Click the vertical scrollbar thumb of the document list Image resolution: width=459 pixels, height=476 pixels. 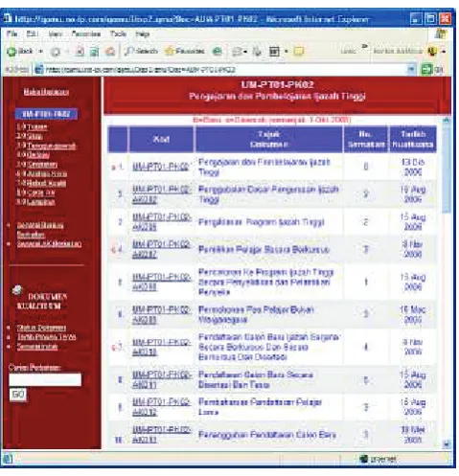(x=447, y=169)
